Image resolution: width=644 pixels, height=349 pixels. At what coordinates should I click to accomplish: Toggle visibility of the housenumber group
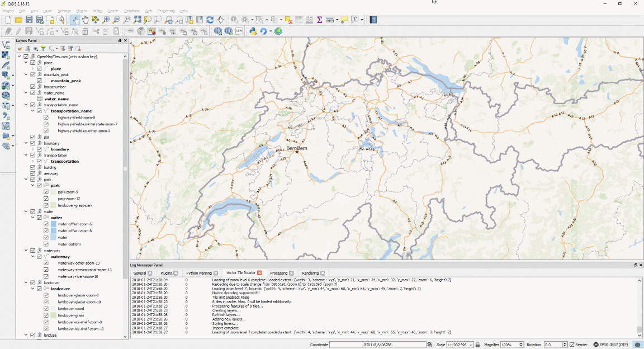click(x=32, y=87)
